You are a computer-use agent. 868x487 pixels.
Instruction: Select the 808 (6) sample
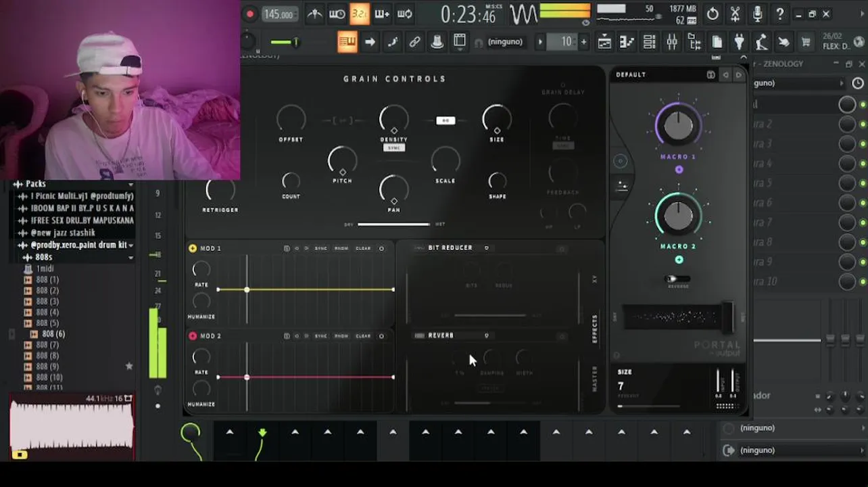tap(54, 333)
